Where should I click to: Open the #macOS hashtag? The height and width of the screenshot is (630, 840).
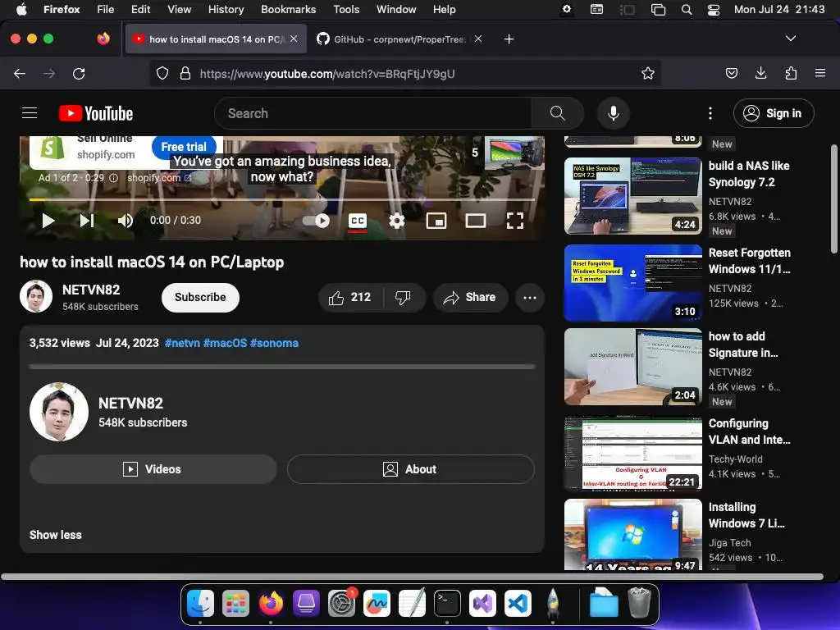225,343
